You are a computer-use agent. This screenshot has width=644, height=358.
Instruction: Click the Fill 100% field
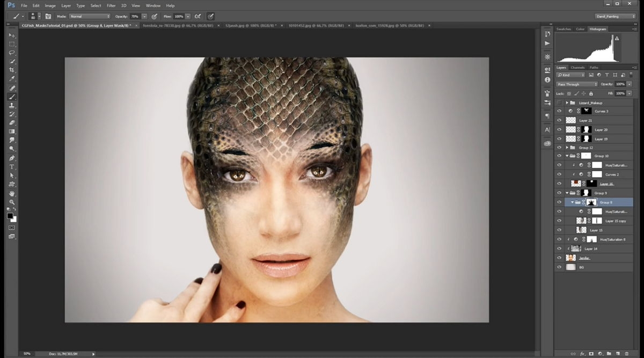tap(620, 93)
